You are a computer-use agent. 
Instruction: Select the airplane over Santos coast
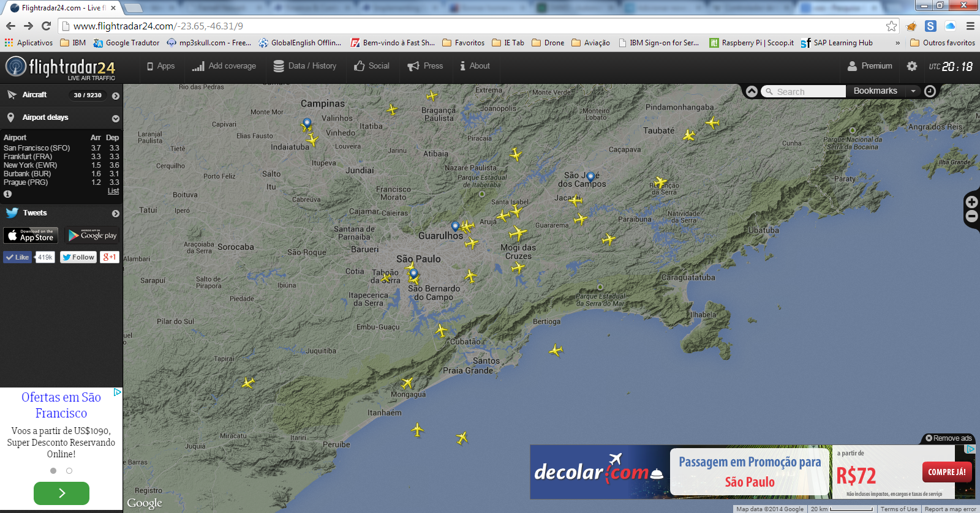pos(556,350)
